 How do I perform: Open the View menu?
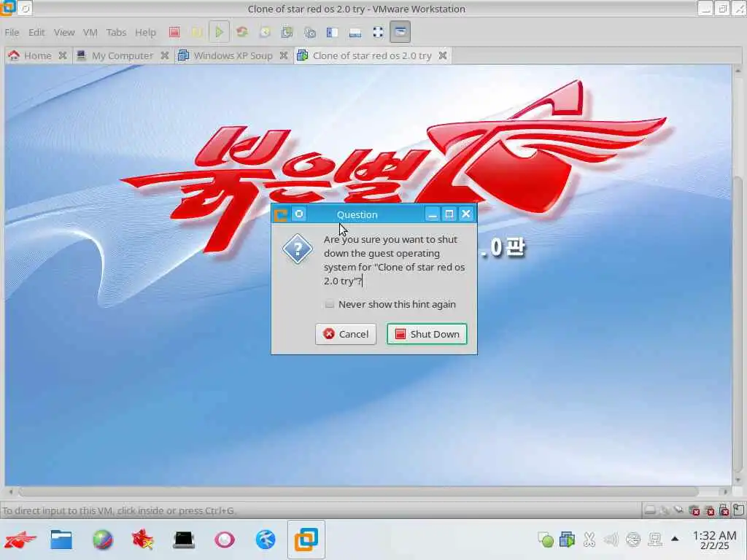pos(64,32)
